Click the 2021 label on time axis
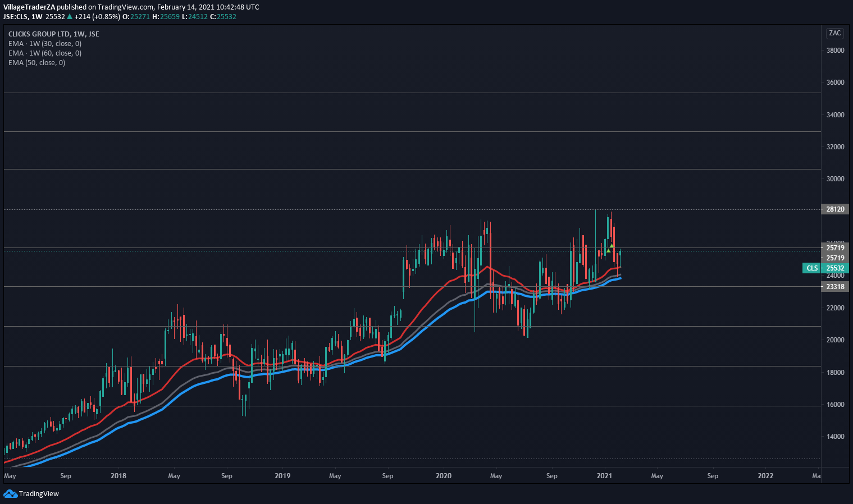 tap(604, 476)
